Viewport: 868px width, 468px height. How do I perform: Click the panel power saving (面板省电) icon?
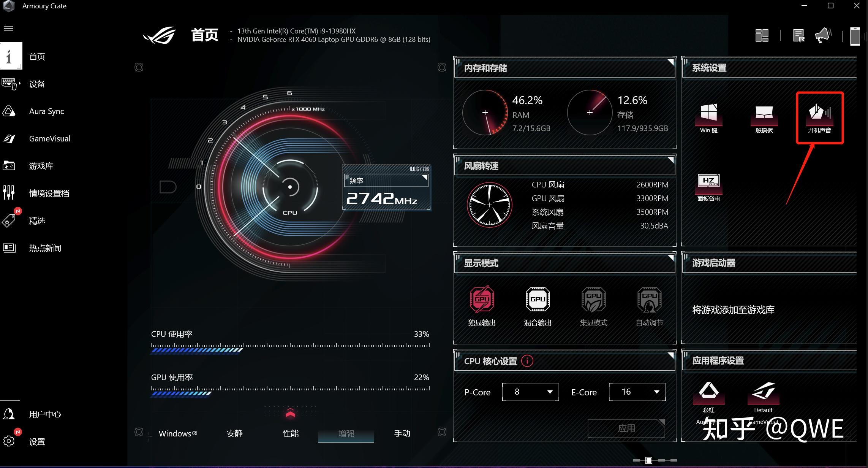coord(708,183)
